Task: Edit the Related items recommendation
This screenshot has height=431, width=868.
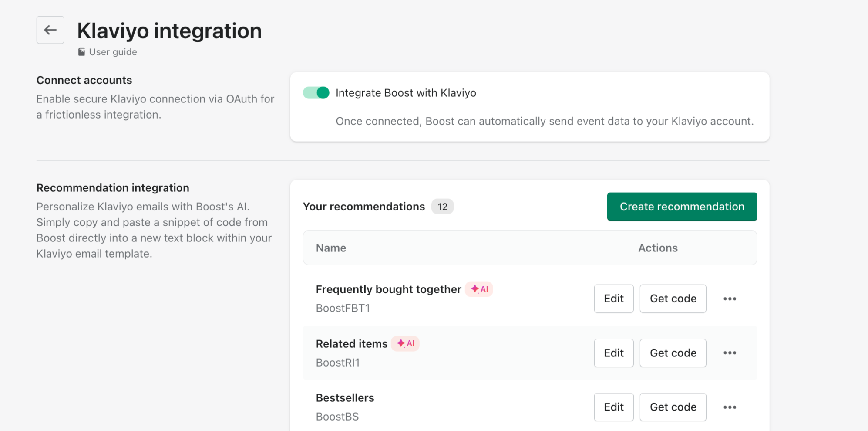Action: tap(614, 353)
